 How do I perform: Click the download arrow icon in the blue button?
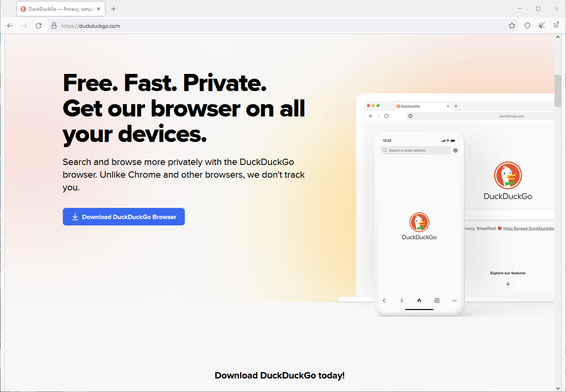click(75, 217)
